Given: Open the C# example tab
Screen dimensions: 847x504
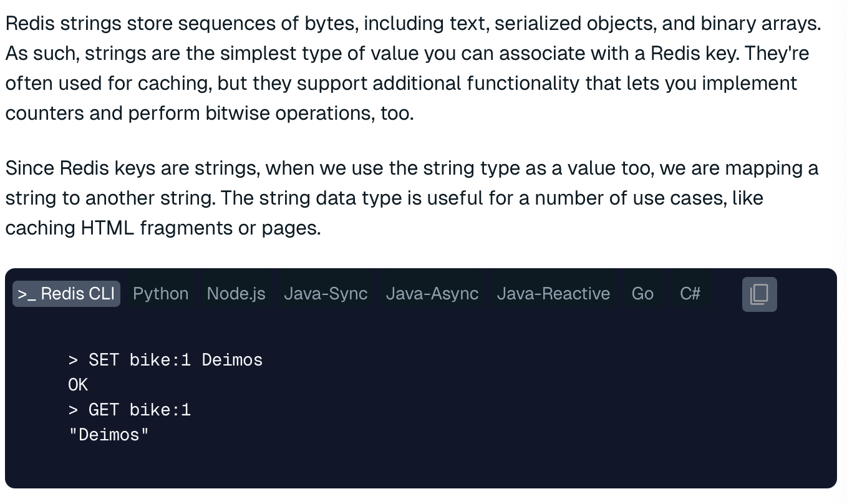Looking at the screenshot, I should (690, 294).
